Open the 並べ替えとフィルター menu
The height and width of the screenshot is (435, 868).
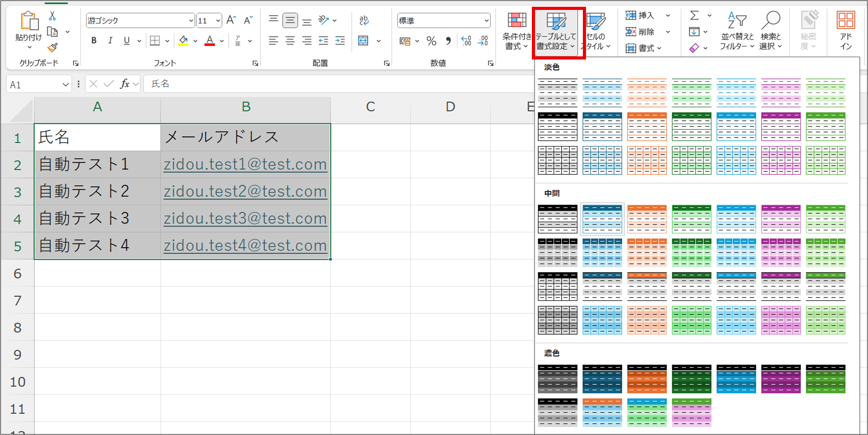737,32
